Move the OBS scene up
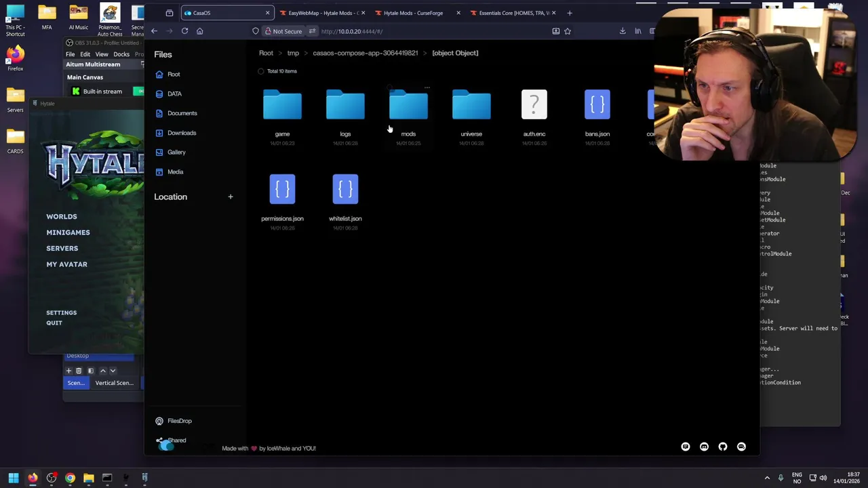Image resolution: width=868 pixels, height=488 pixels. coord(103,371)
